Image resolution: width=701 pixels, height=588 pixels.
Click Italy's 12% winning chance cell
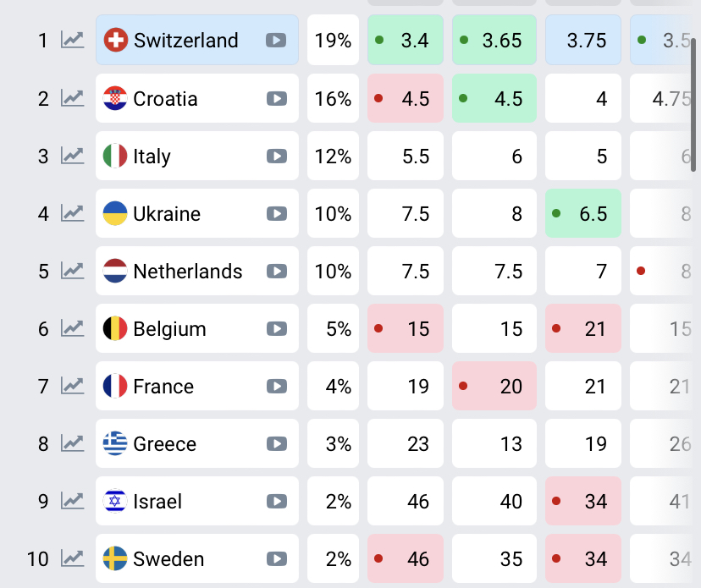click(333, 156)
